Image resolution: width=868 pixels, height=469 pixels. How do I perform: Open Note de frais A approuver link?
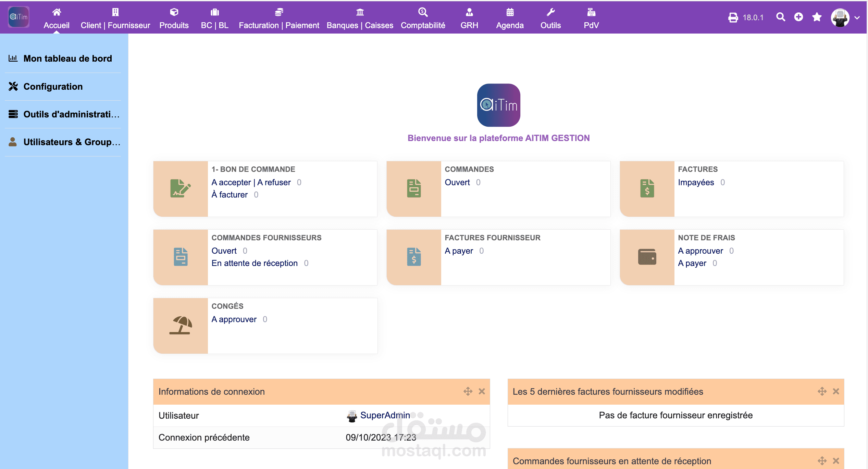700,251
